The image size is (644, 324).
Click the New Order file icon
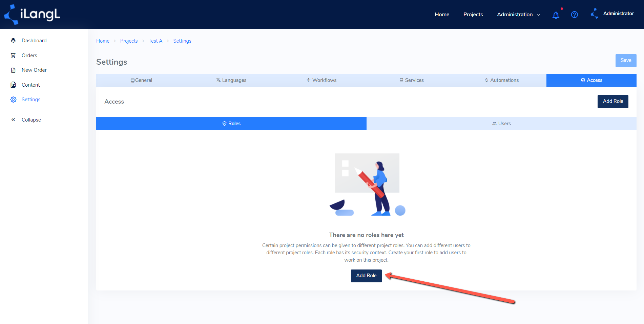pos(13,70)
